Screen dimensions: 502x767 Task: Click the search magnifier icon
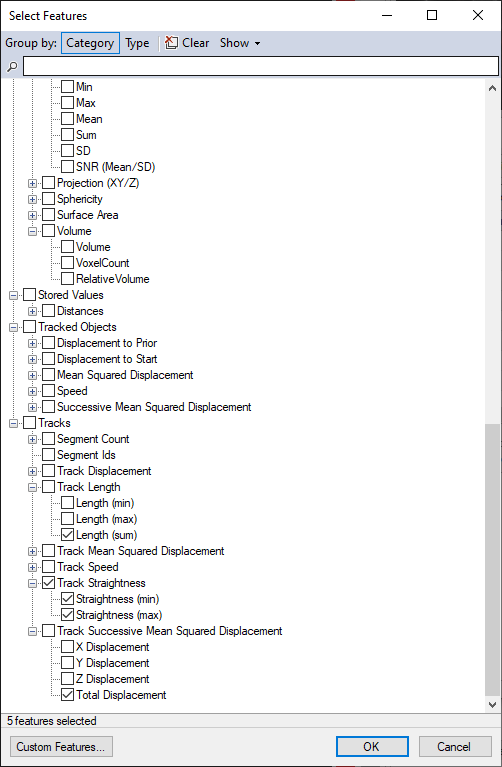pyautogui.click(x=12, y=66)
